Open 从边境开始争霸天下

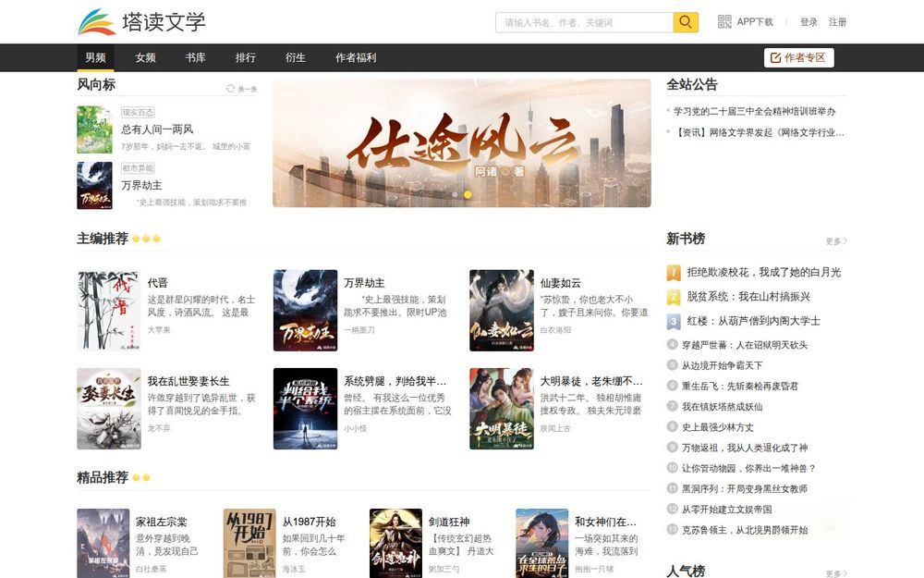(x=722, y=365)
